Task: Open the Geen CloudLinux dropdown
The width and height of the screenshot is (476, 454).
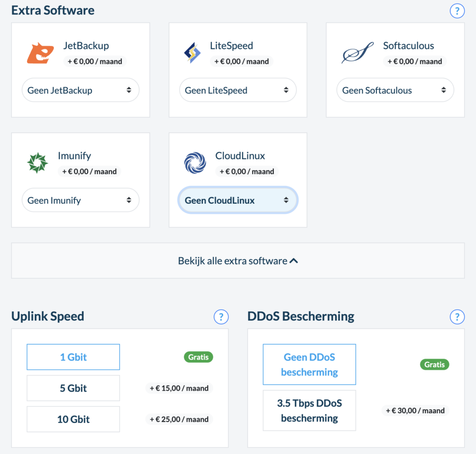Action: (238, 200)
